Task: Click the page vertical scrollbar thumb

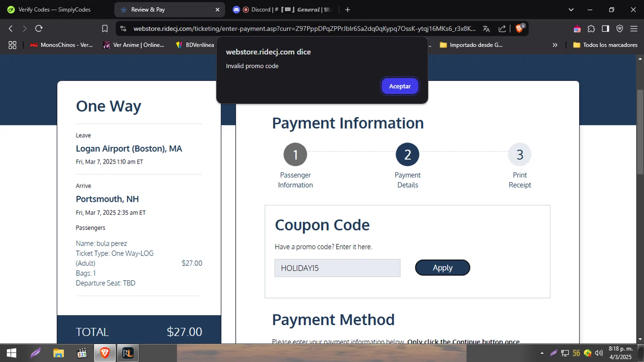Action: click(x=640, y=131)
